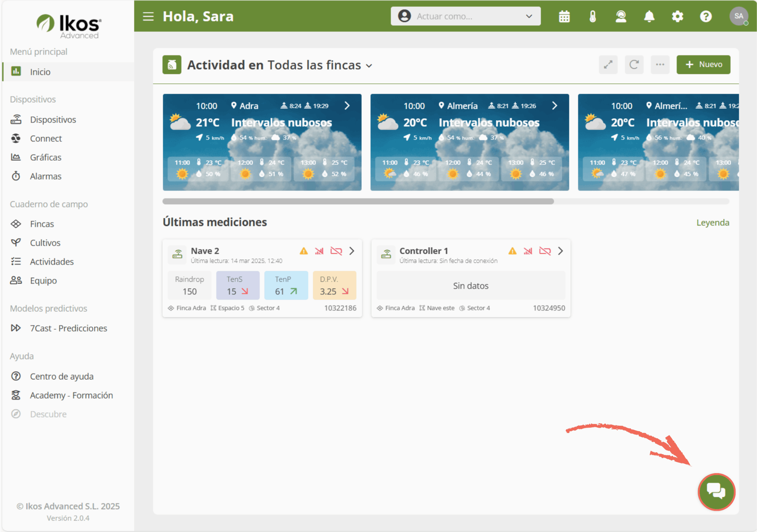Open the support agent headset icon
Viewport: 757px width, 532px height.
point(621,16)
